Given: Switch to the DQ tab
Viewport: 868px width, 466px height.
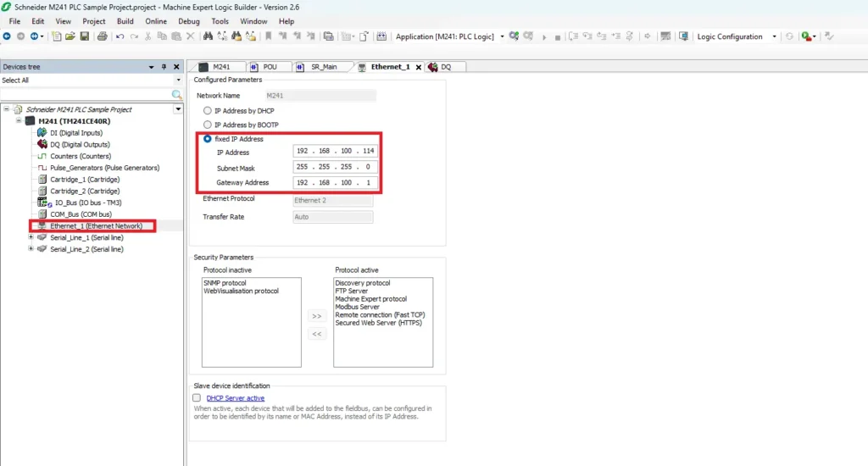Looking at the screenshot, I should tap(446, 67).
